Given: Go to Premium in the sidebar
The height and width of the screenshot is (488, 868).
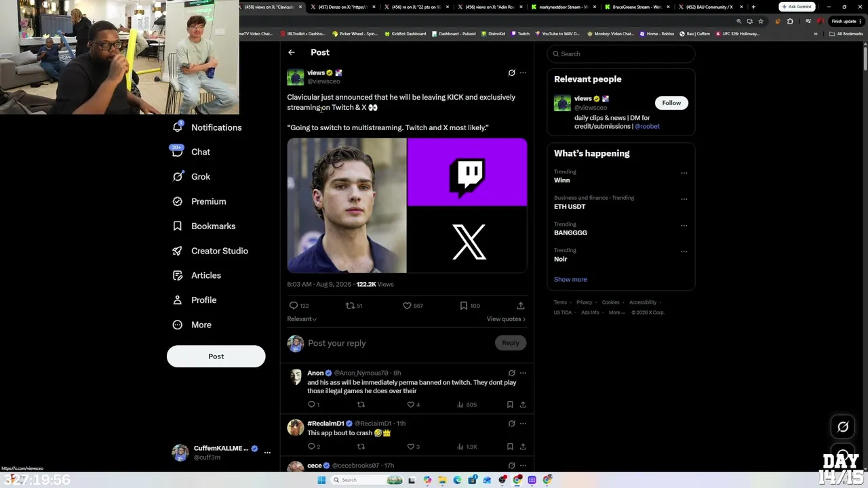Looking at the screenshot, I should pyautogui.click(x=199, y=201).
